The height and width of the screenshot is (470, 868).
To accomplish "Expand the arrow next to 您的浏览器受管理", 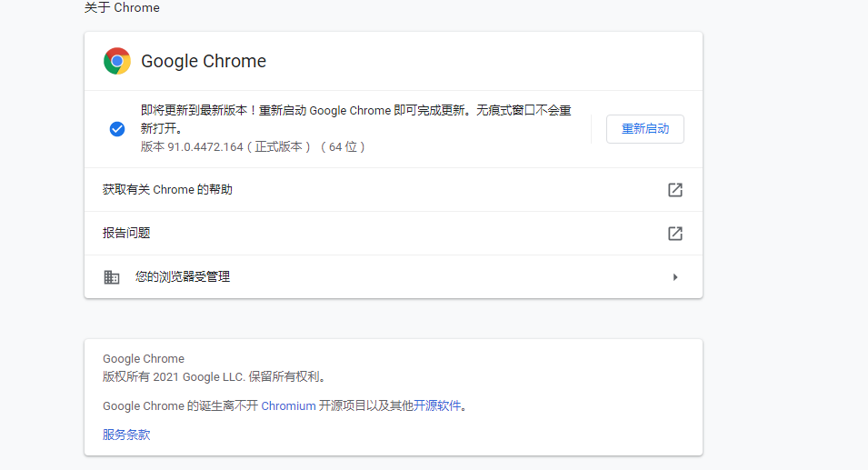I will [674, 276].
